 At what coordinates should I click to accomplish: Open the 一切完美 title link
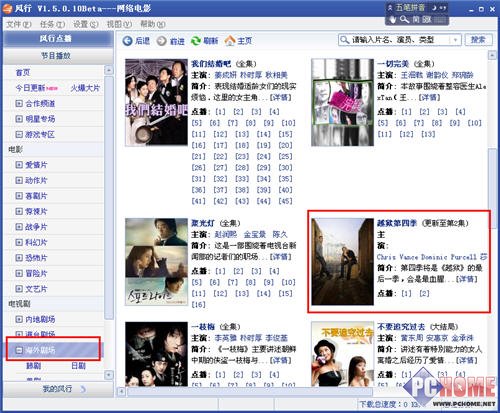point(393,64)
